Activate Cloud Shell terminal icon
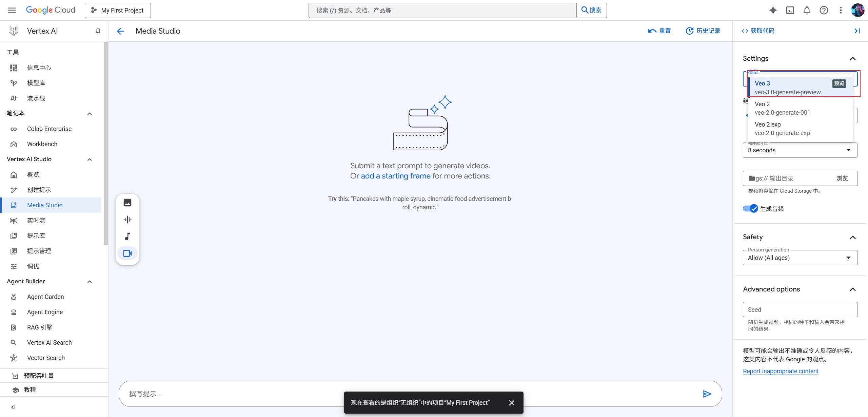The image size is (868, 417). pyautogui.click(x=790, y=10)
